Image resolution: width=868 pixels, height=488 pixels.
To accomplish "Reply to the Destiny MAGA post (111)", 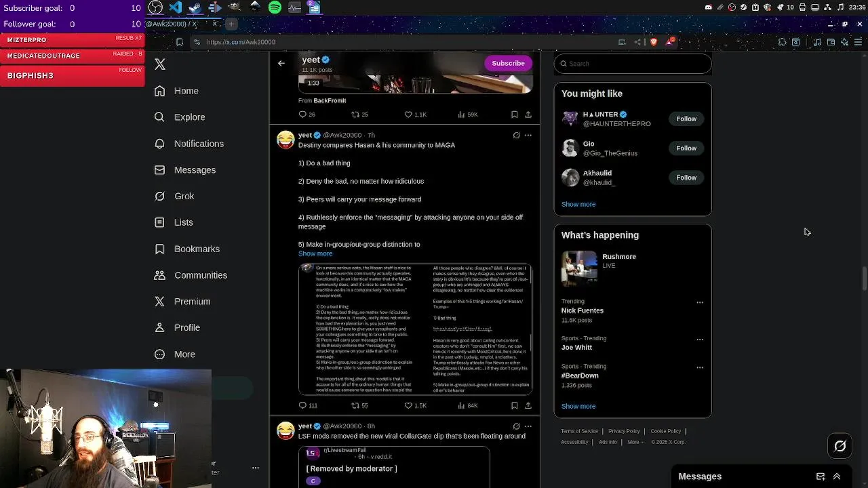I will pos(308,405).
